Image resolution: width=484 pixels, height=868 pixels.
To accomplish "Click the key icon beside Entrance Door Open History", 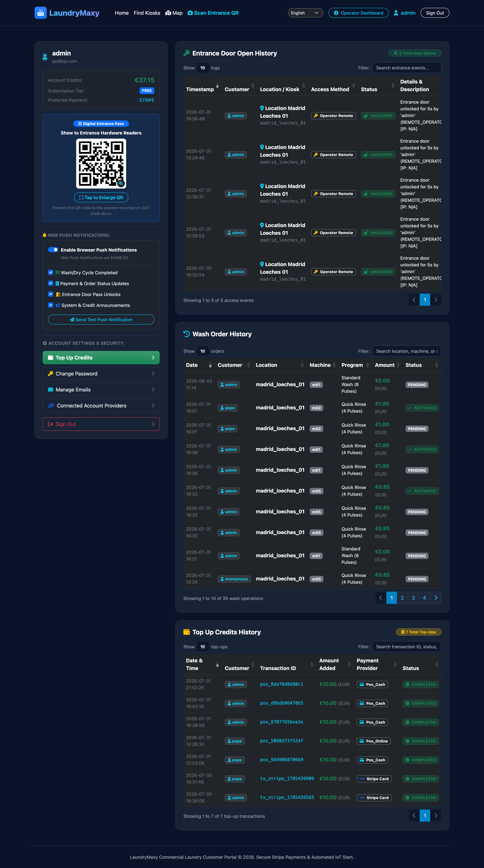I will click(186, 53).
